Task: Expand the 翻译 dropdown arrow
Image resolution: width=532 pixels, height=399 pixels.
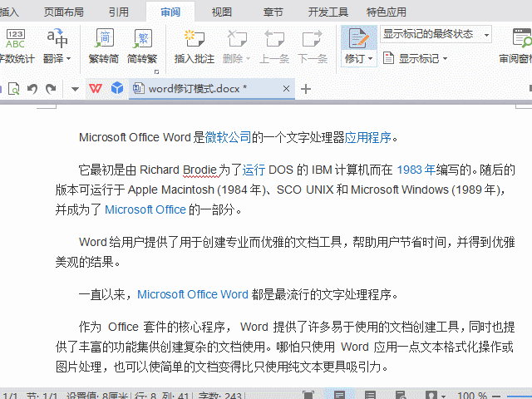Action: 68,59
